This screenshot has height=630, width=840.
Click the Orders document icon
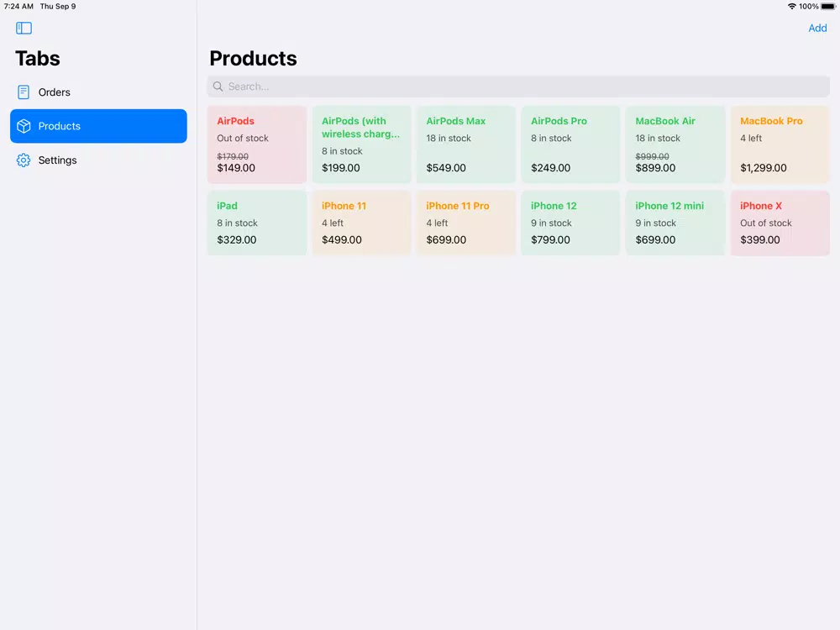point(24,92)
